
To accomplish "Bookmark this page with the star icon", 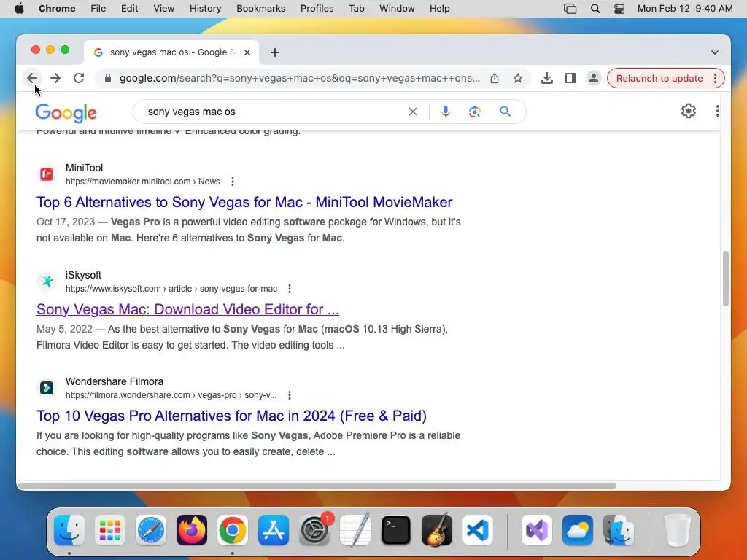I will [x=518, y=78].
